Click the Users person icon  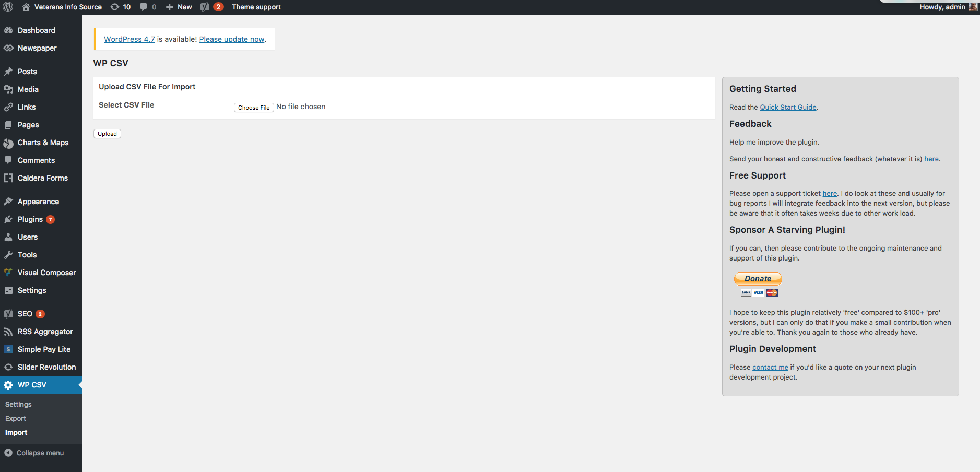click(8, 237)
